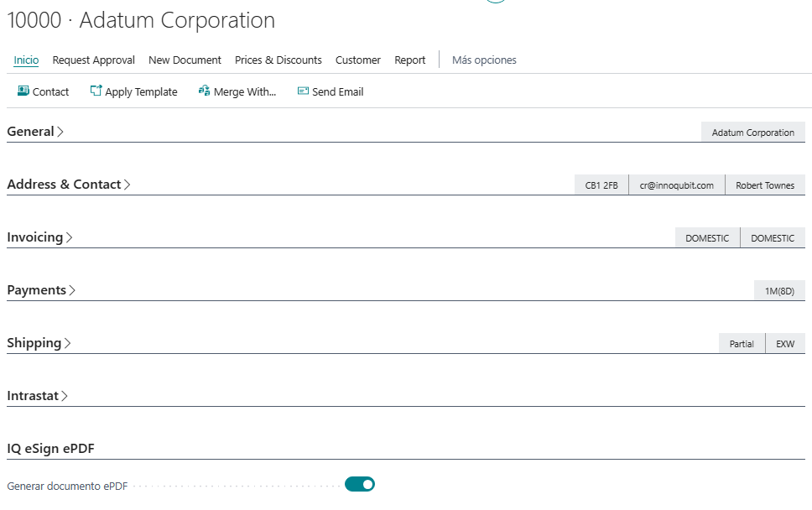812x510 pixels.
Task: Open the Request Approval menu
Action: (93, 60)
